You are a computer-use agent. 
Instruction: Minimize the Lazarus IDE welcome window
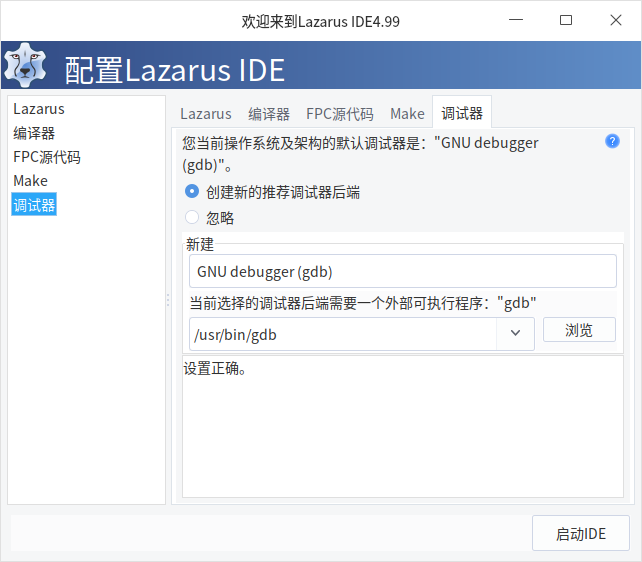pos(516,20)
